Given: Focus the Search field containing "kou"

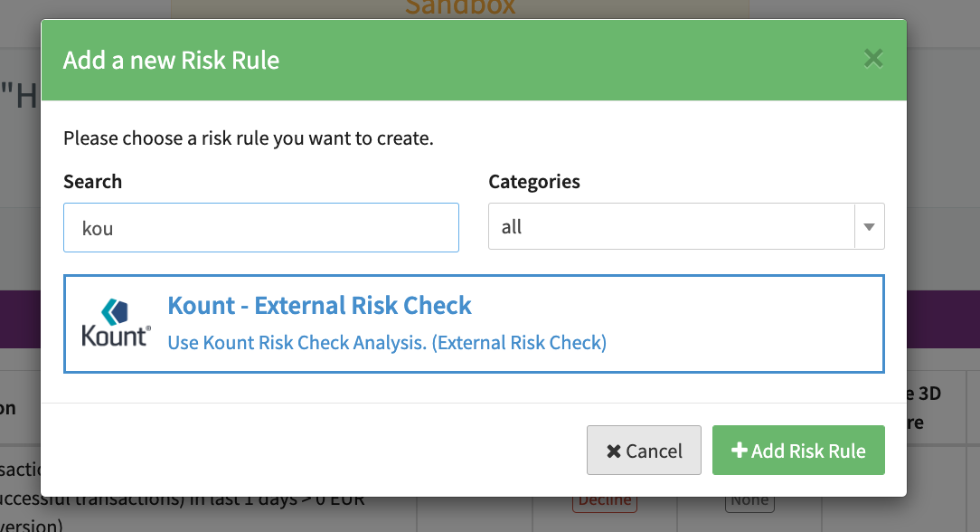Looking at the screenshot, I should coord(261,228).
